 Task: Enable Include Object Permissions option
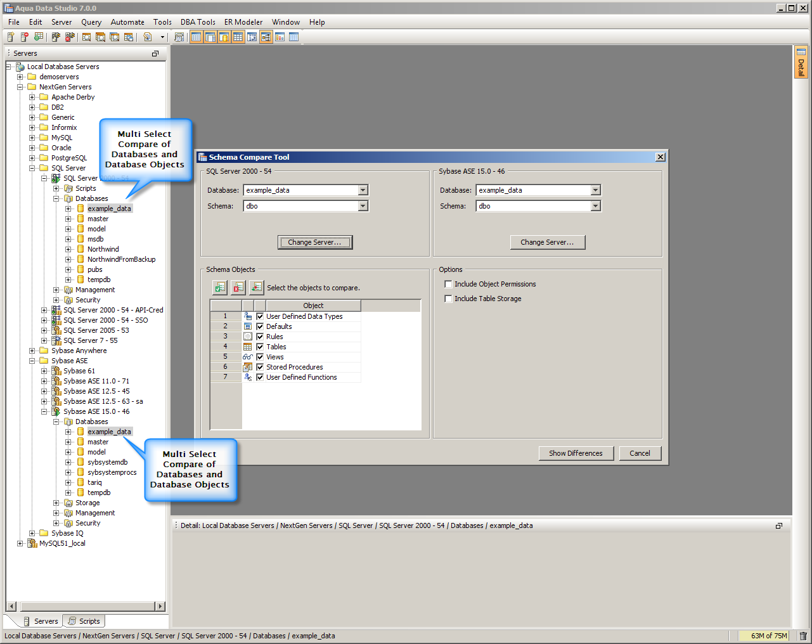(x=449, y=284)
